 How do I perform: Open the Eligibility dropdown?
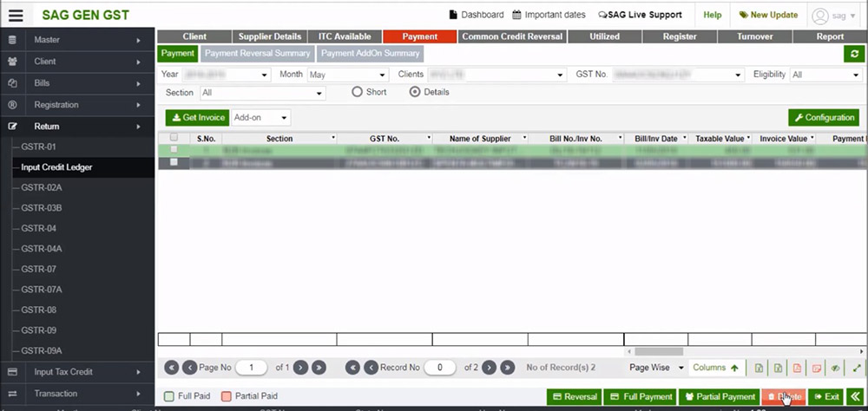(825, 75)
